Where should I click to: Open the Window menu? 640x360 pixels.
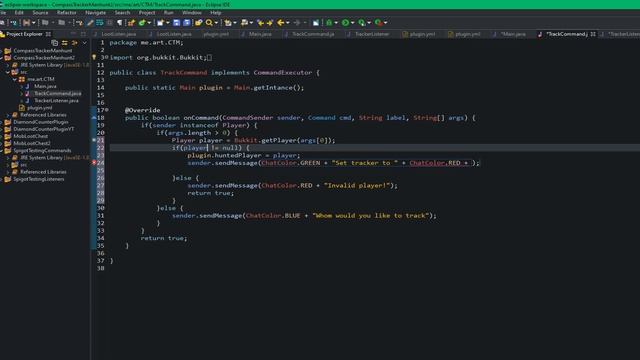coord(192,13)
